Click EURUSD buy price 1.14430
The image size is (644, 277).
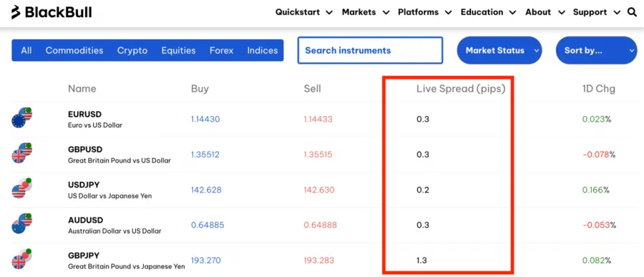(x=205, y=120)
